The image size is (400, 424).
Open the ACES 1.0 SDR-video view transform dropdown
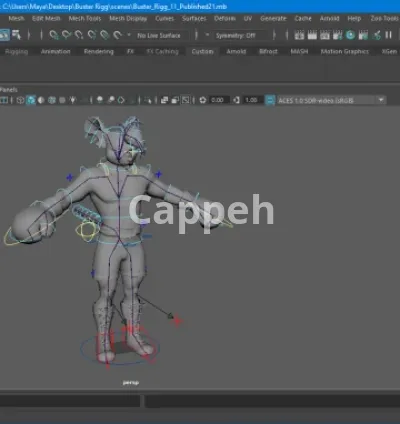coord(332,100)
